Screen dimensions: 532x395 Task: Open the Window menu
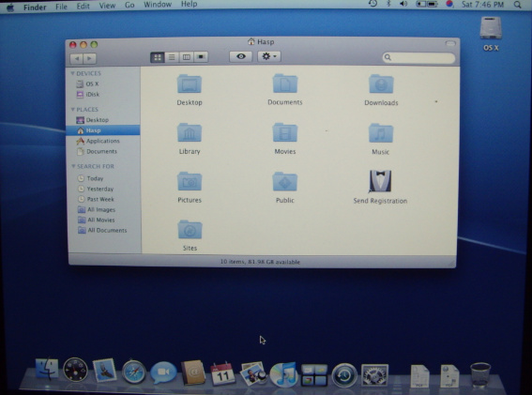click(x=158, y=5)
